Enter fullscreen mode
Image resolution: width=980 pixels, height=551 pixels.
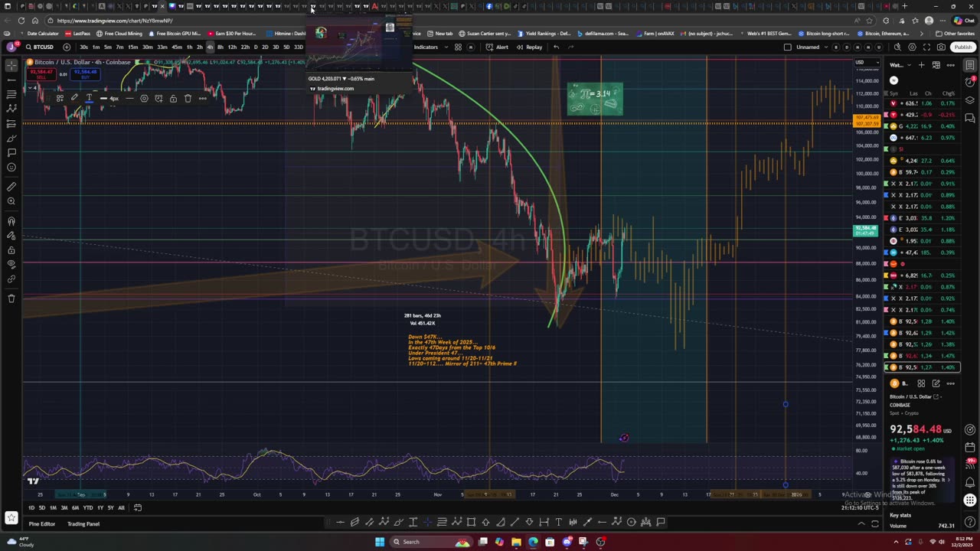(x=926, y=47)
